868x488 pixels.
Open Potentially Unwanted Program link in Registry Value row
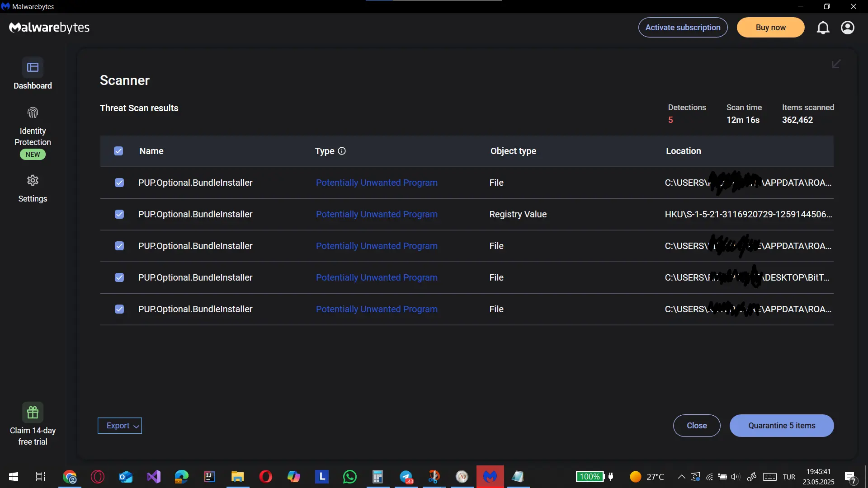pyautogui.click(x=377, y=214)
